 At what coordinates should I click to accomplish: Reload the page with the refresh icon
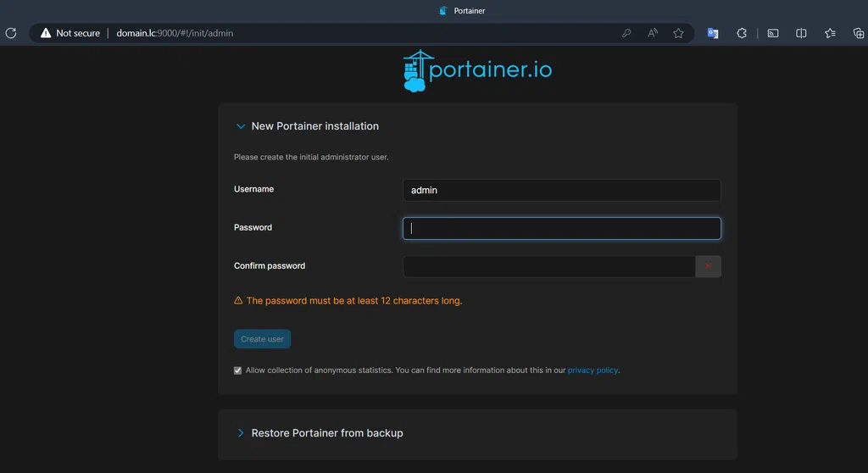point(10,33)
